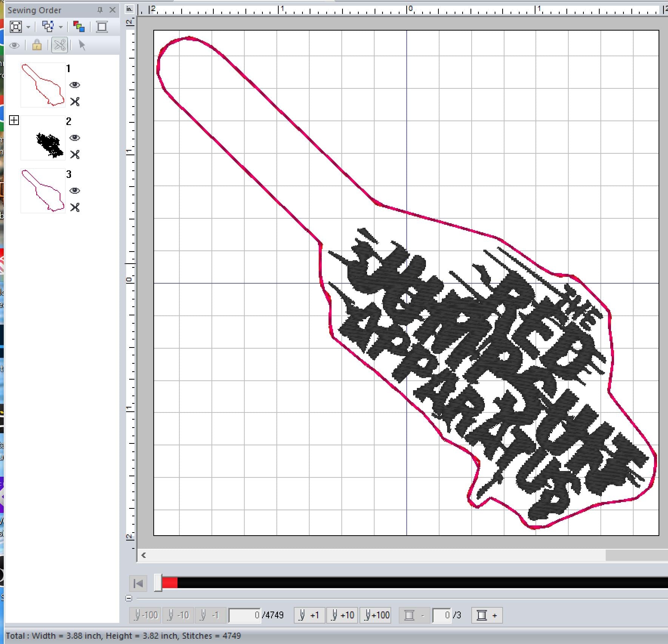
Task: Advance by 100 stitches
Action: (x=375, y=615)
